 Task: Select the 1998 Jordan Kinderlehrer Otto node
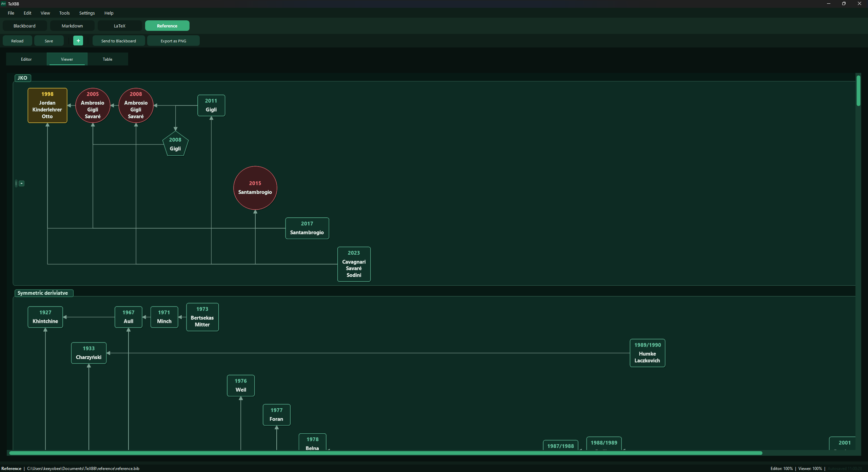click(47, 105)
